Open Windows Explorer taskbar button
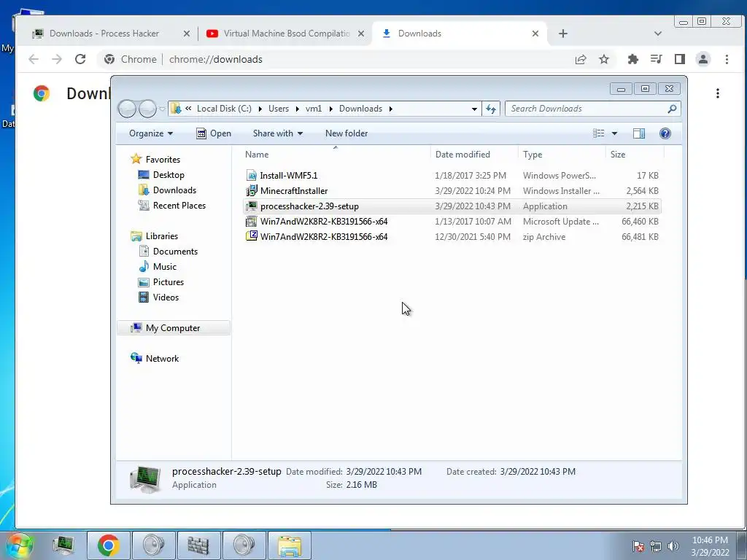The height and width of the screenshot is (560, 747). (x=290, y=545)
